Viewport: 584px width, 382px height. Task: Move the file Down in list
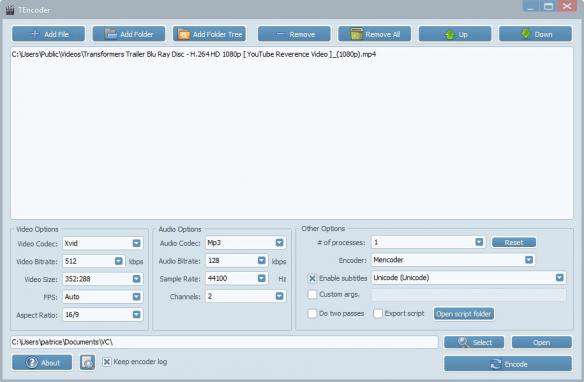[535, 34]
